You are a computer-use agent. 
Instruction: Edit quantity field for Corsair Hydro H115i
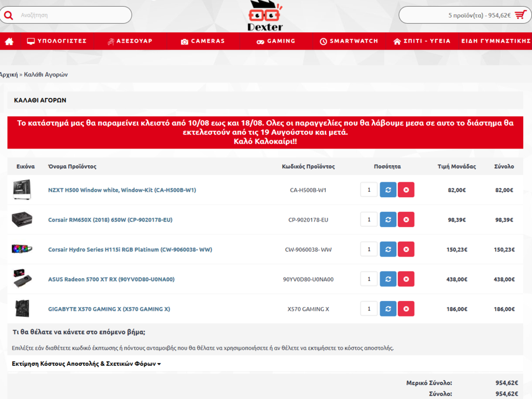(x=369, y=249)
